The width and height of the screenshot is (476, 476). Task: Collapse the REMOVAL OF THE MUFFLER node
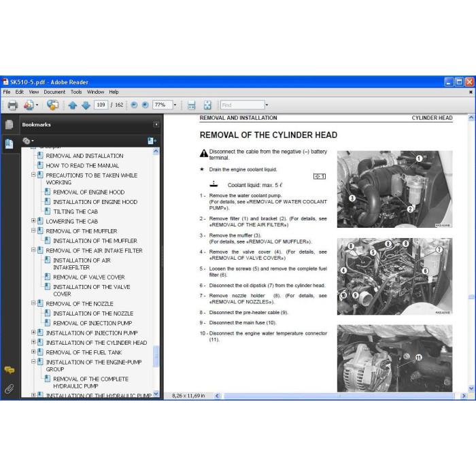click(33, 231)
